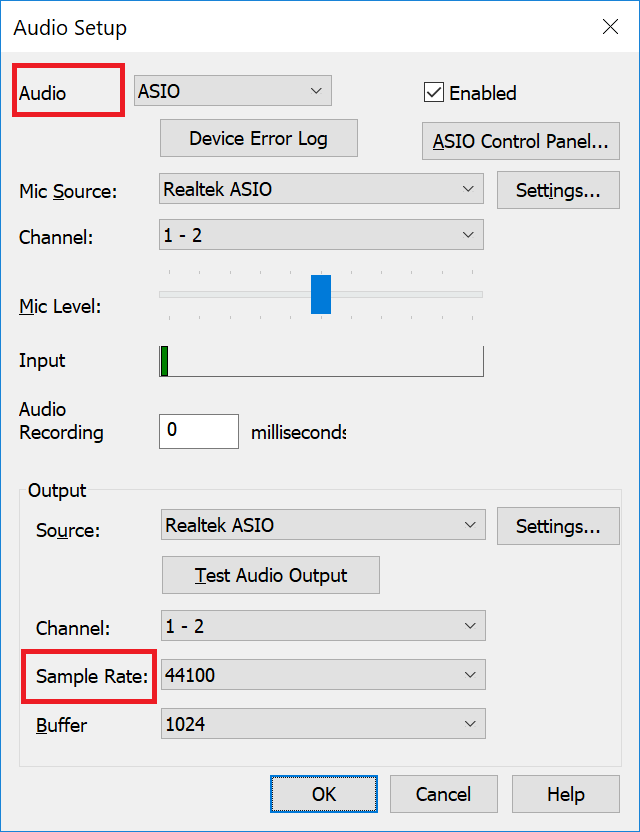Viewport: 640px width, 832px height.
Task: Click the Mic Level slider handle
Action: [x=321, y=294]
